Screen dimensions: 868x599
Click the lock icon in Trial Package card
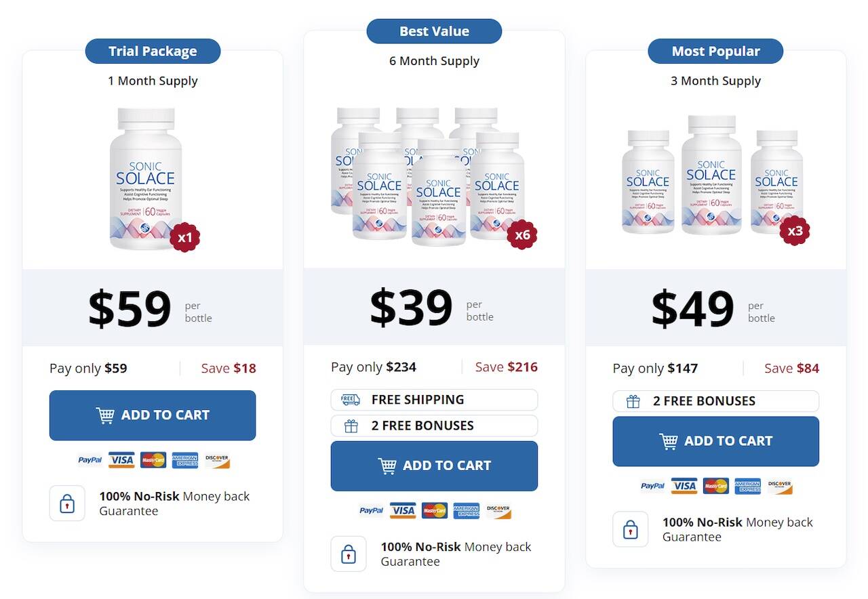(67, 503)
